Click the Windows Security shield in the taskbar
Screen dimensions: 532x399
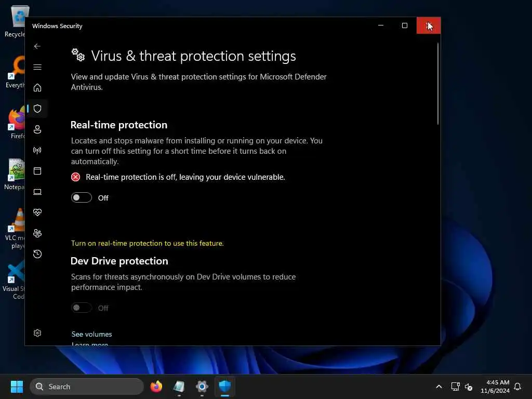pos(224,387)
